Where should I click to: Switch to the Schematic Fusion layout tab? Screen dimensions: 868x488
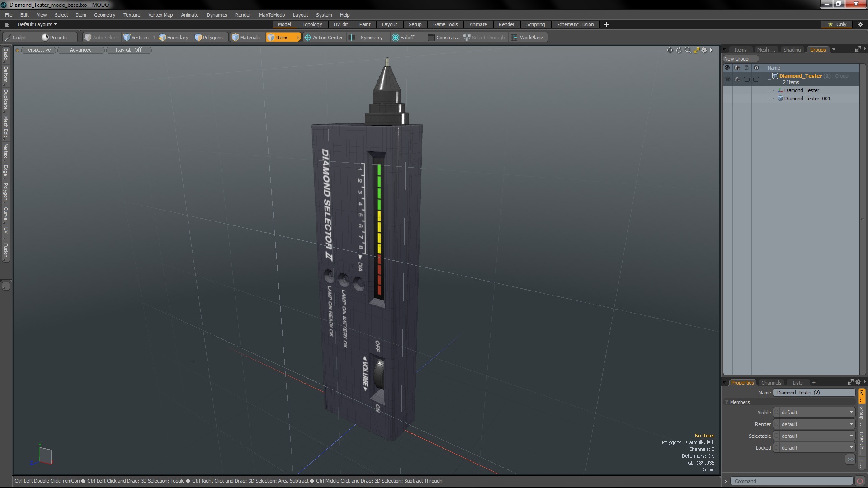click(x=575, y=24)
